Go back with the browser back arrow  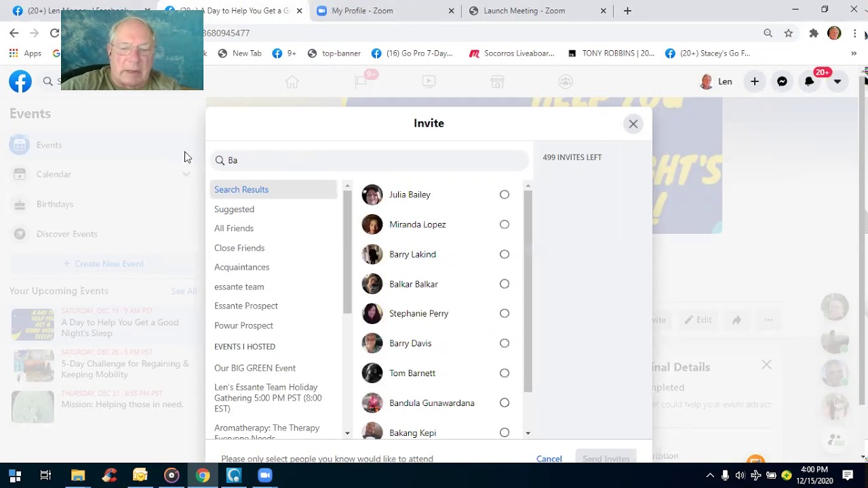pyautogui.click(x=14, y=33)
